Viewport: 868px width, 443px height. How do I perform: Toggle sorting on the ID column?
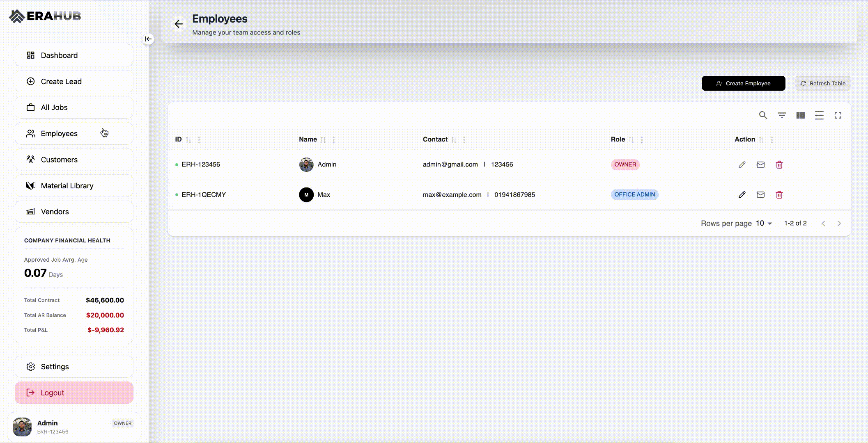tap(189, 139)
